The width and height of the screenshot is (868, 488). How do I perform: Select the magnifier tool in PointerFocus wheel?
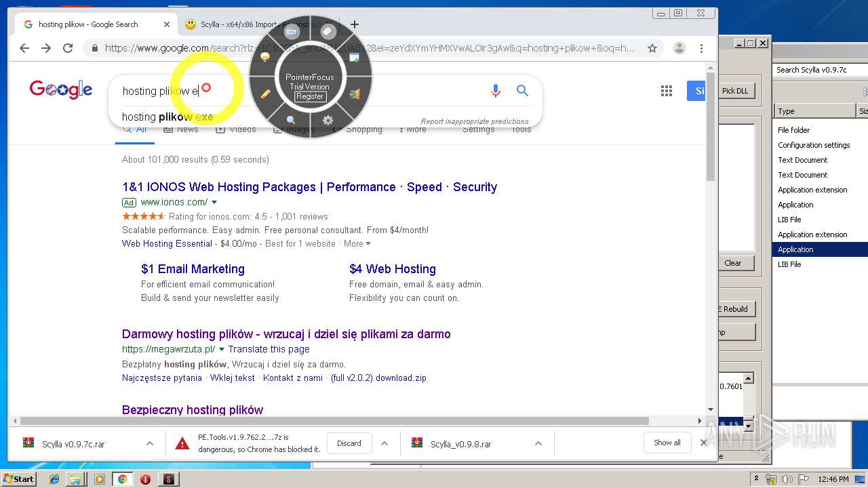[291, 120]
